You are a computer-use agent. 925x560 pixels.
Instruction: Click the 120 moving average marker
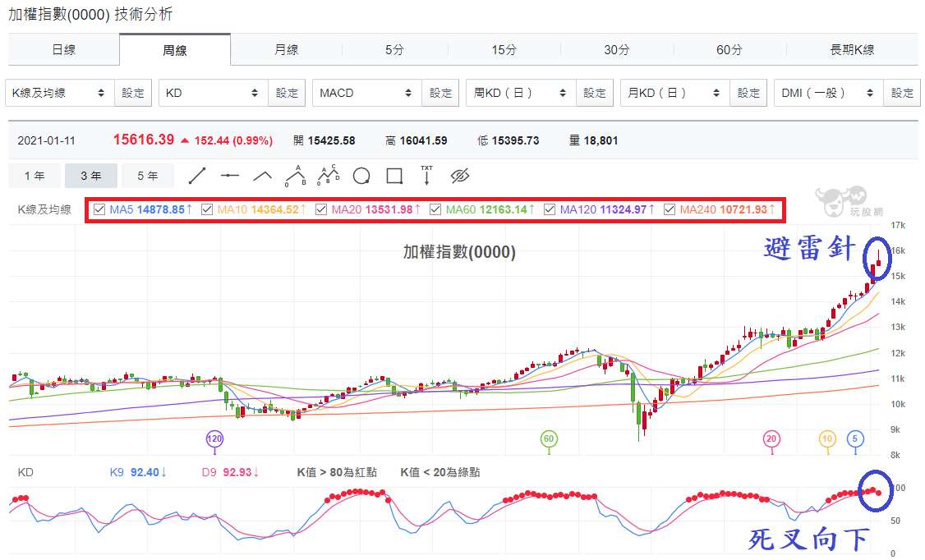point(214,438)
